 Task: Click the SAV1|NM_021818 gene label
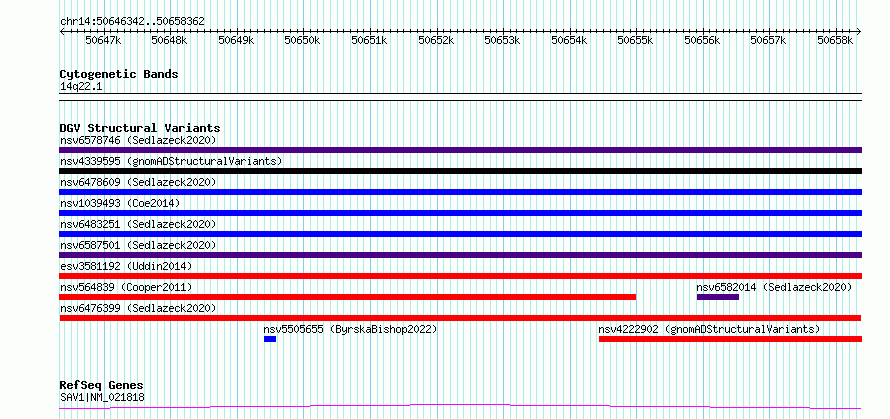point(102,397)
